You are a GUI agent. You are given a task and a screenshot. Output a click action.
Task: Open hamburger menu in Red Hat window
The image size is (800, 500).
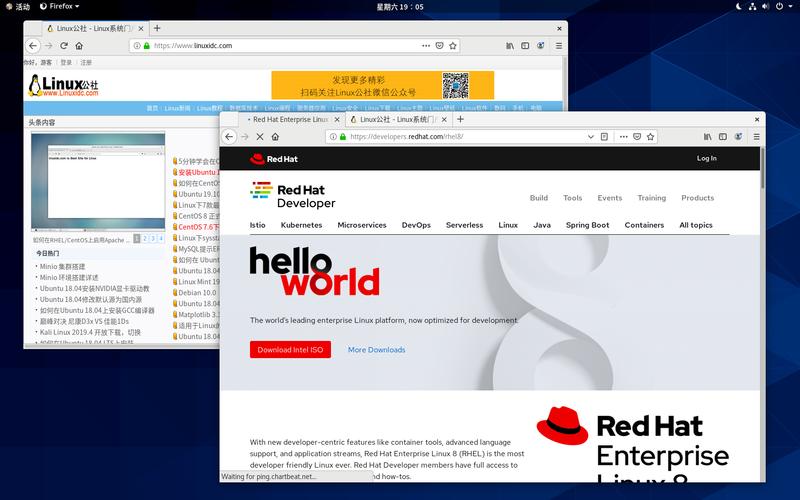click(x=756, y=136)
